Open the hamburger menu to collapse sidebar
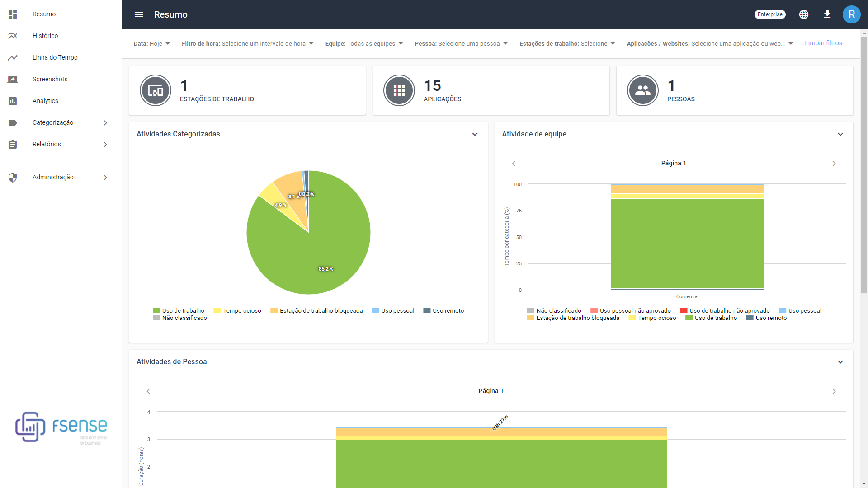The height and width of the screenshot is (488, 868). (x=138, y=14)
